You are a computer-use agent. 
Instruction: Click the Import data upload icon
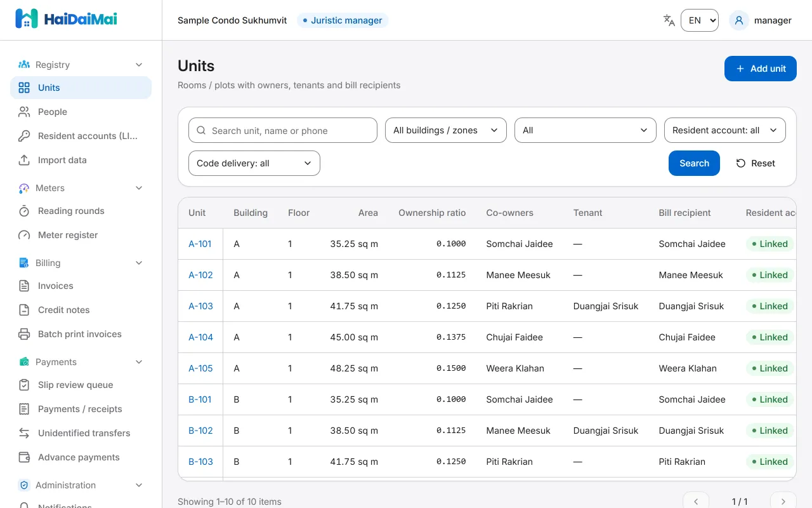[x=24, y=160]
